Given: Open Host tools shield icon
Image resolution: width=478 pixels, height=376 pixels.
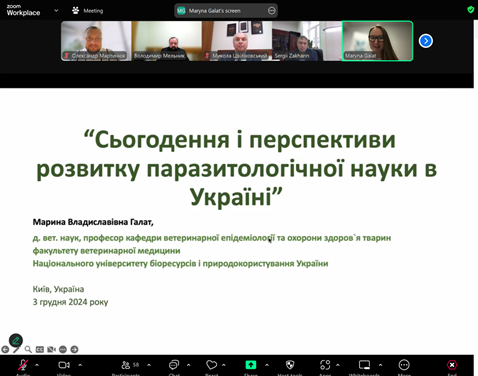Looking at the screenshot, I should [x=290, y=365].
